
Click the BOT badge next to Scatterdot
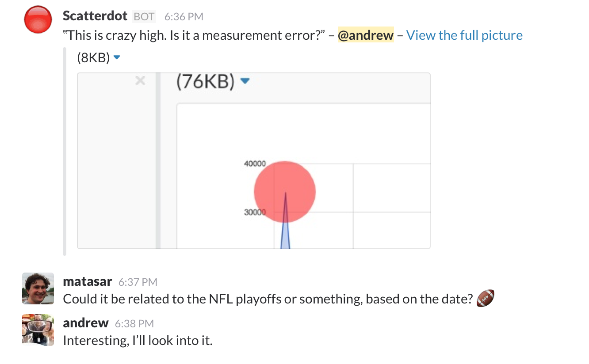tap(144, 16)
